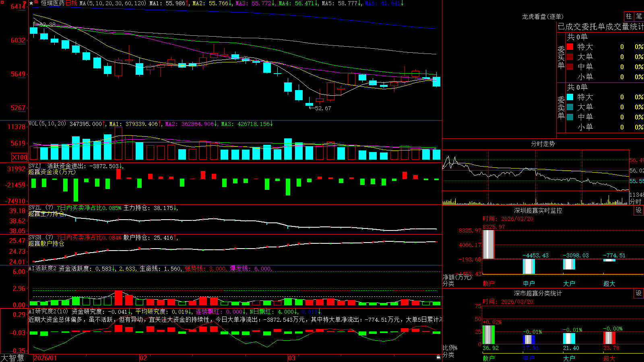The width and height of the screenshot is (644, 362).
Task: Click the 小单 row under 委买单
Action: [605, 77]
